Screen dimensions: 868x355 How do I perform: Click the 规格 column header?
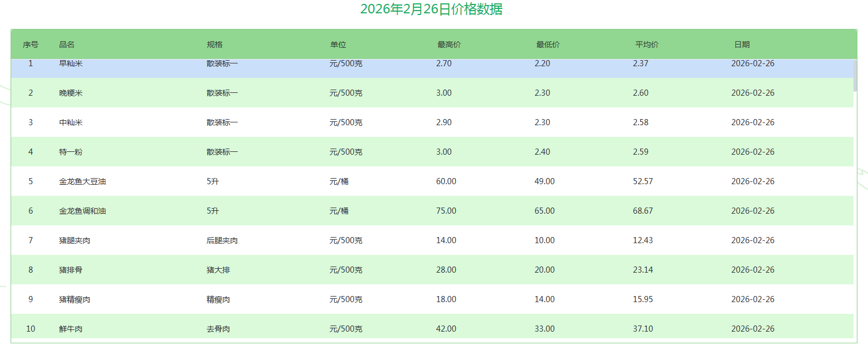[214, 45]
